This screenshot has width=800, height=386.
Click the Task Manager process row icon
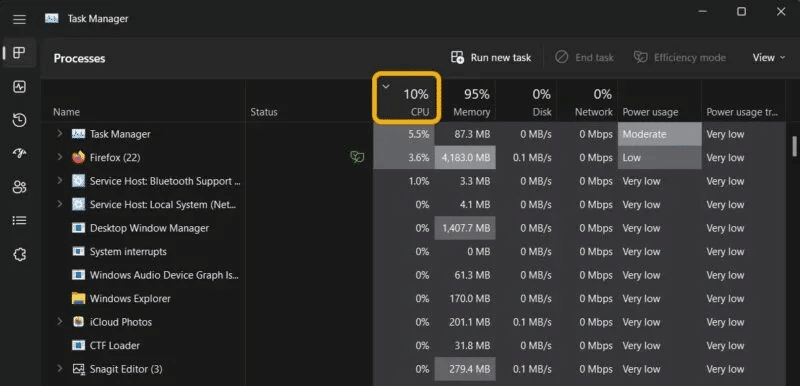78,134
